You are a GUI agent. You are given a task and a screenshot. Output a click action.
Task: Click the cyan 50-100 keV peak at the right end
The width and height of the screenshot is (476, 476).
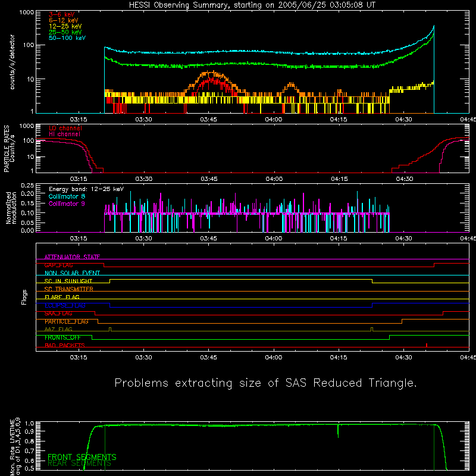point(433,27)
